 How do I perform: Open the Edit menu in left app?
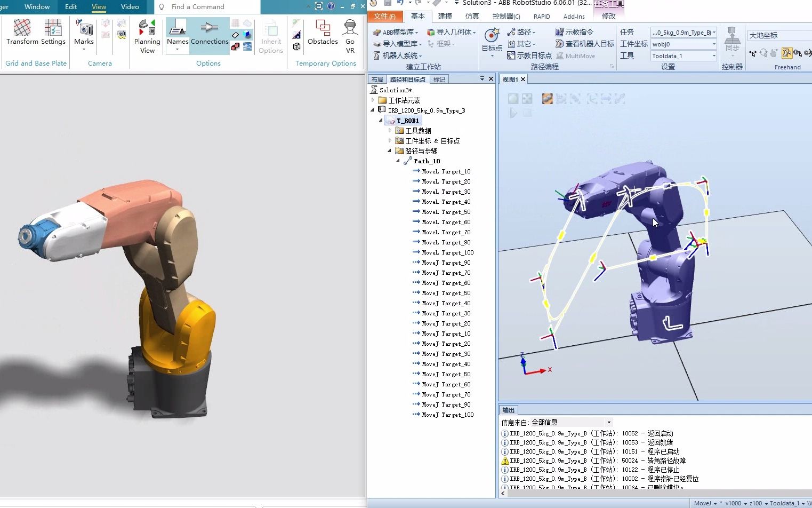pyautogui.click(x=71, y=7)
